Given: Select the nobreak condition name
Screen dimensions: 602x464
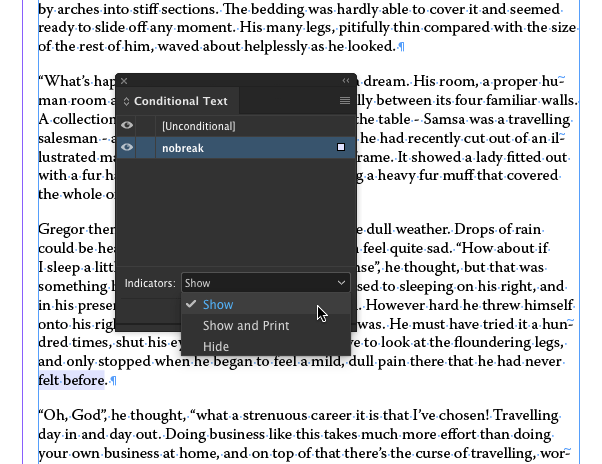Looking at the screenshot, I should (182, 148).
